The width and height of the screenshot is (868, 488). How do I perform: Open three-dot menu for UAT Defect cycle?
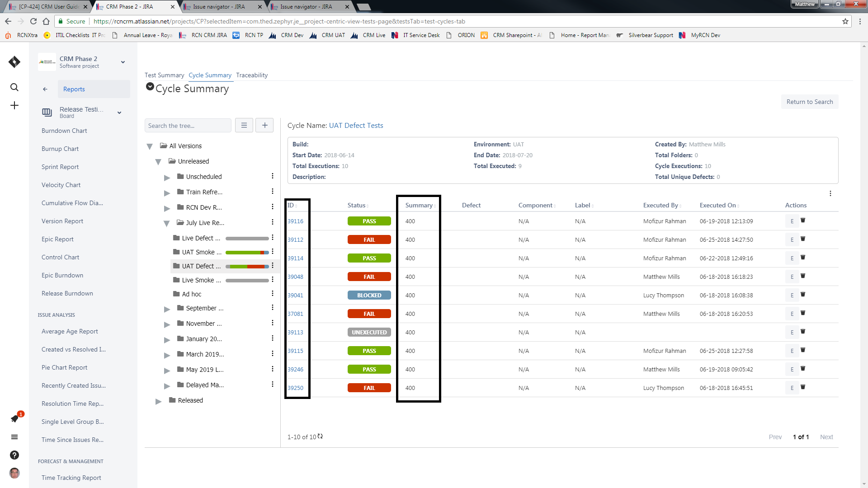(x=273, y=266)
